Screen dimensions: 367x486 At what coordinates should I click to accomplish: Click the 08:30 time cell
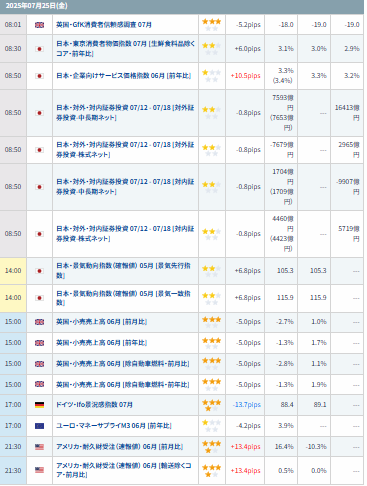13,49
